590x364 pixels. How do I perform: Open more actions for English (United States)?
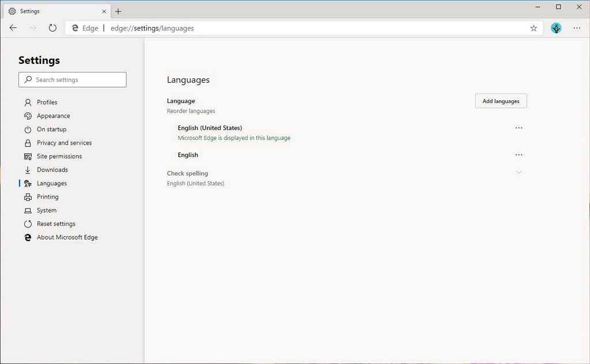pos(519,128)
